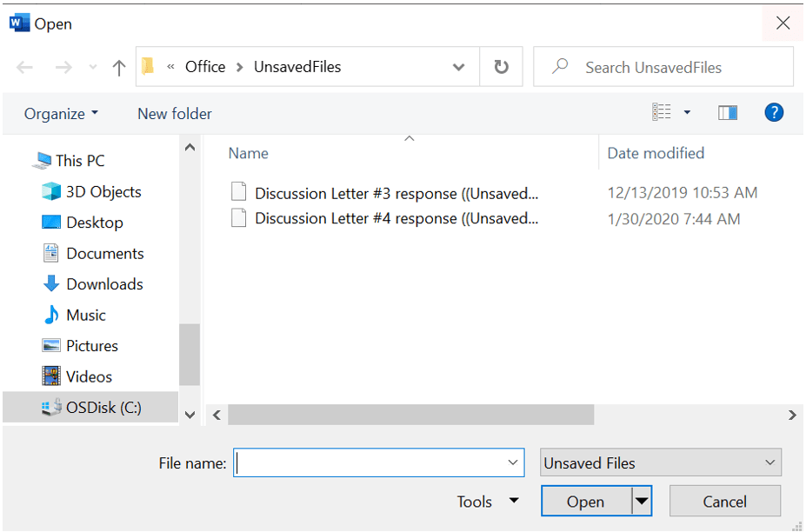This screenshot has width=806, height=532.
Task: Open the Unsaved Files type dropdown
Action: tap(660, 463)
